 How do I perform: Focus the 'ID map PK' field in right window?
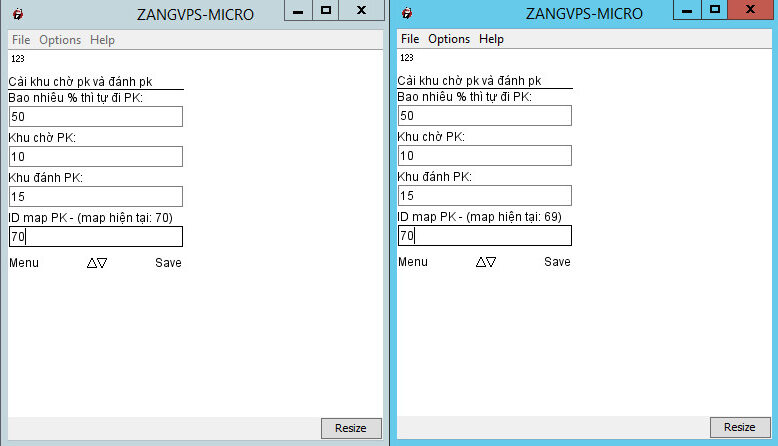tap(484, 236)
